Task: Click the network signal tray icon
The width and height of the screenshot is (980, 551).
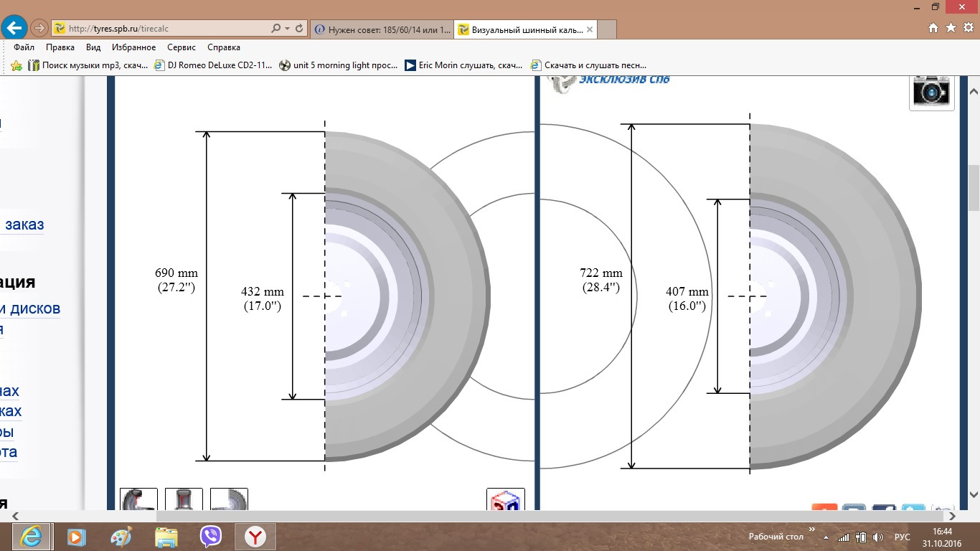Action: pos(844,537)
